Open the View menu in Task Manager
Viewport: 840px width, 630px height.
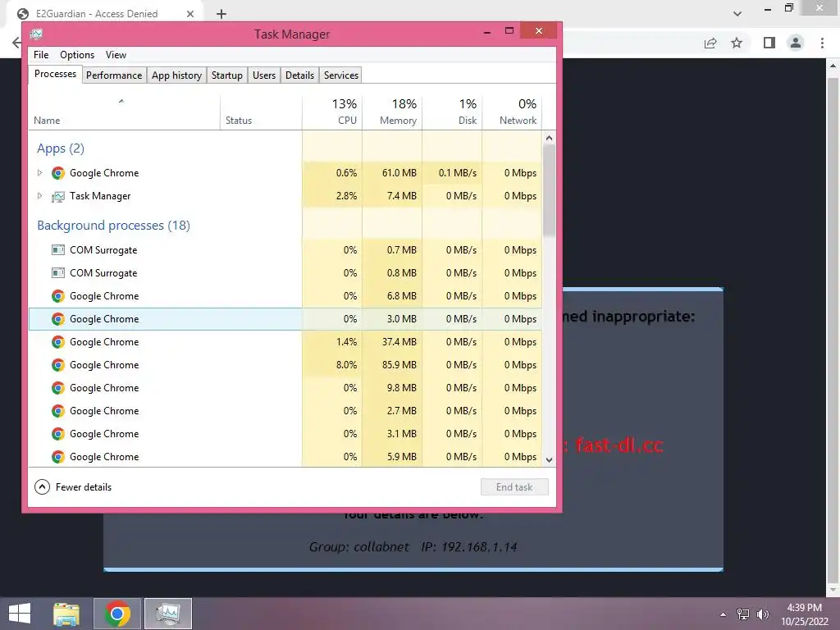point(116,55)
